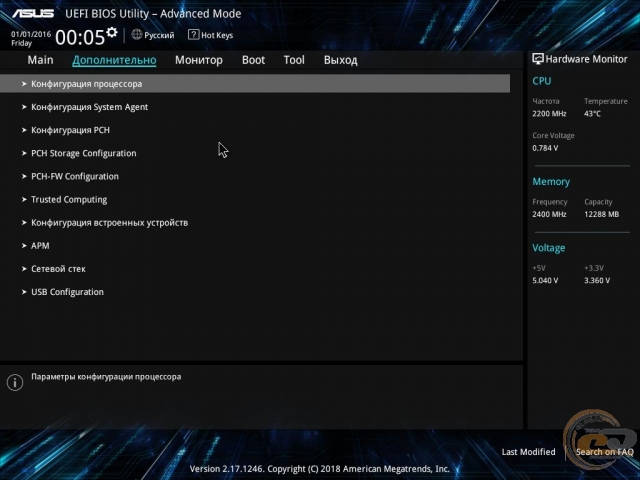Expand arrow beside APM
Screen dimensions: 640x480
[x=24, y=246]
